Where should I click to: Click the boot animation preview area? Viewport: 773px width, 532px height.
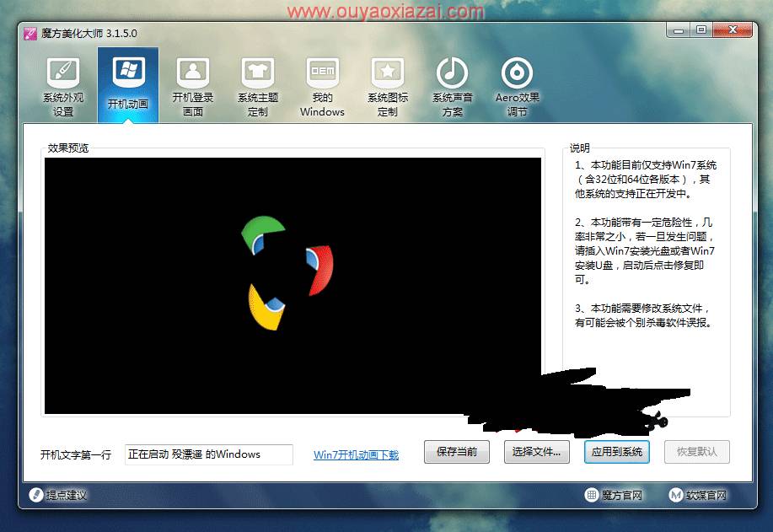[x=293, y=286]
